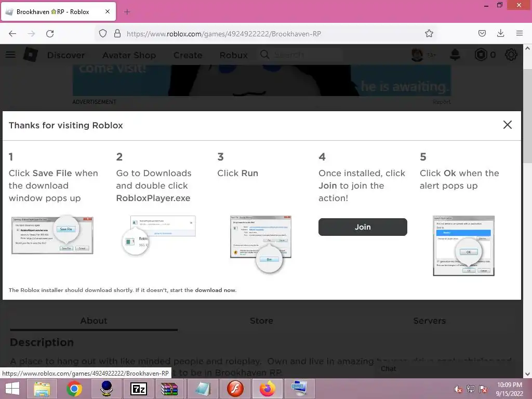
Task: Open the notepad taskbar app
Action: point(203,389)
